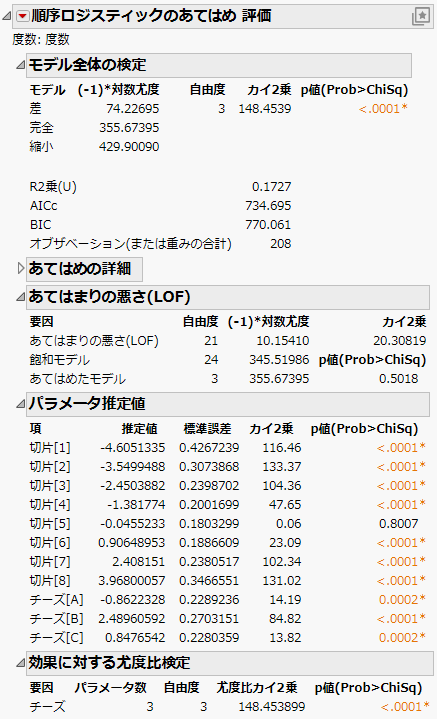Image resolution: width=437 pixels, height=719 pixels.
Task: Click the チーズ[A] estimate -0.8622328
Action: point(133,600)
